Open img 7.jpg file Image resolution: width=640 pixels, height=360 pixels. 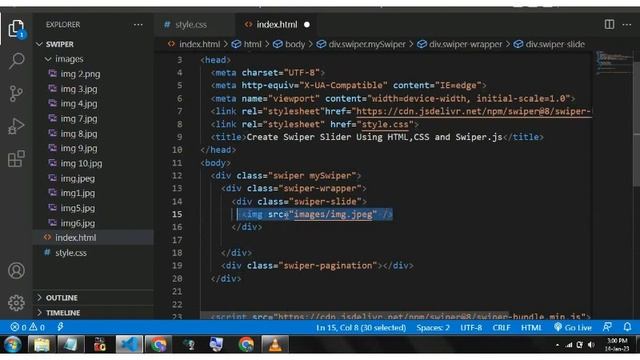pyautogui.click(x=79, y=119)
